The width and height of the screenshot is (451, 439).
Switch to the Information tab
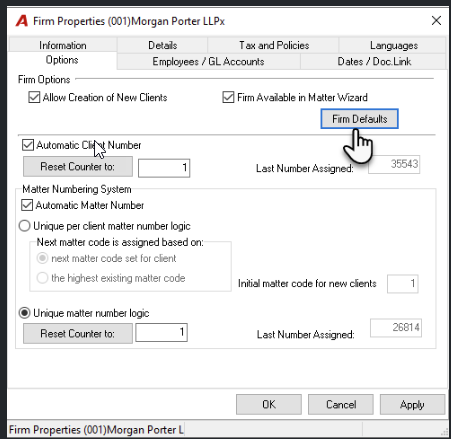coord(63,45)
